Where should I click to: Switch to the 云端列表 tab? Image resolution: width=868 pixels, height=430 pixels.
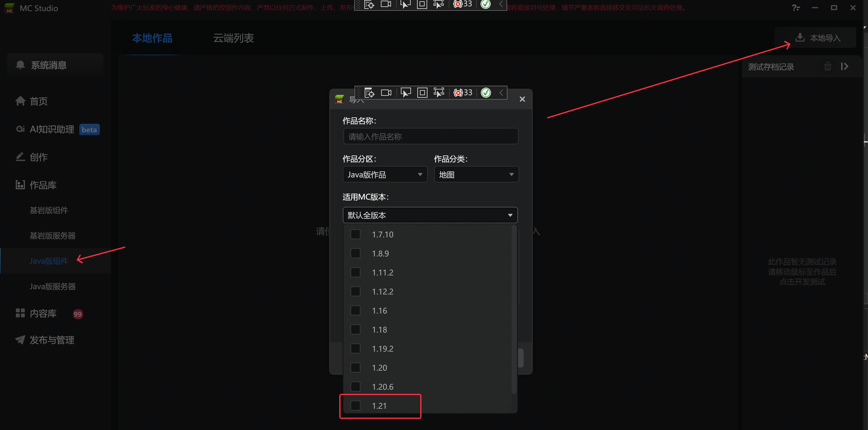tap(233, 38)
